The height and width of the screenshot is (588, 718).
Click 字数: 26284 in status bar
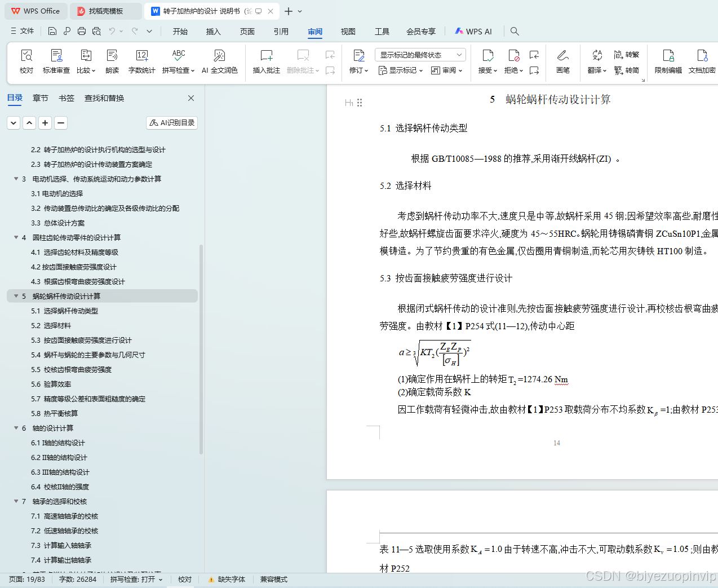pyautogui.click(x=78, y=580)
